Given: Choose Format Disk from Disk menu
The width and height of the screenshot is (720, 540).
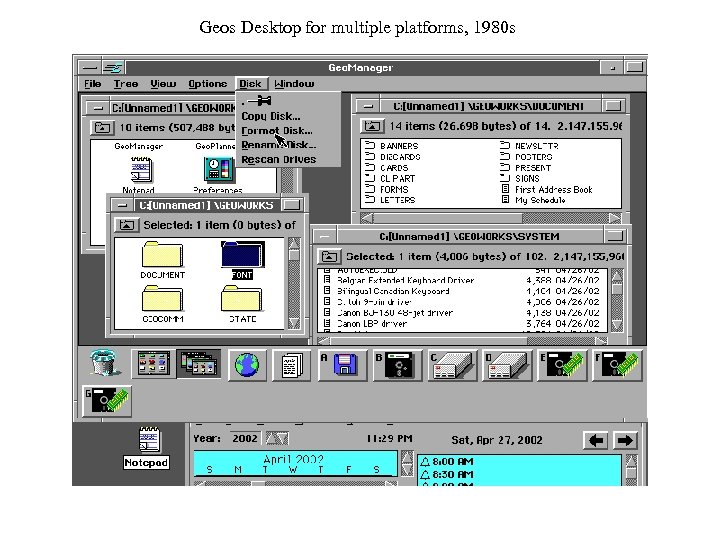Looking at the screenshot, I should (277, 131).
